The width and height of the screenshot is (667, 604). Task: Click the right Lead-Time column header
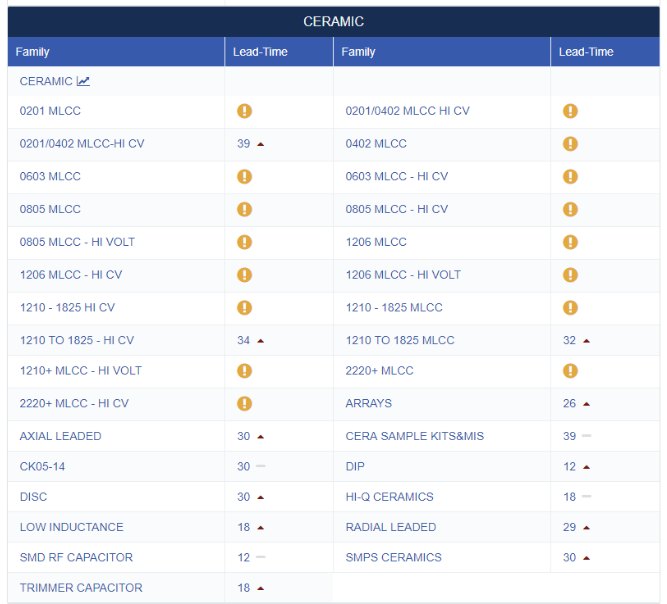tap(586, 52)
